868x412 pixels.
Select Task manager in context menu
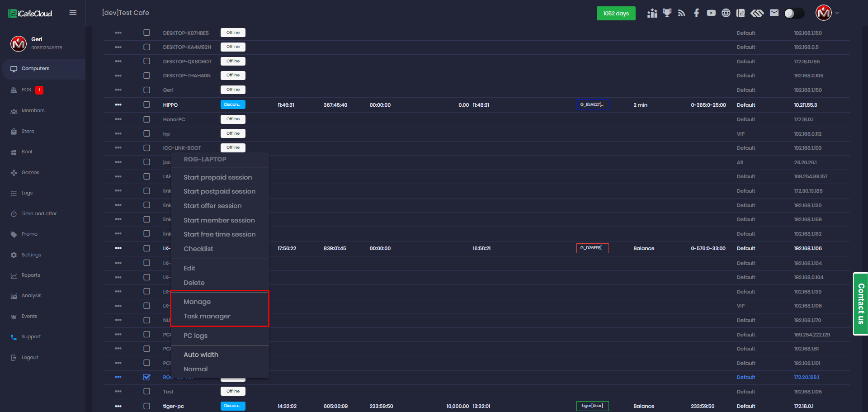tap(207, 316)
